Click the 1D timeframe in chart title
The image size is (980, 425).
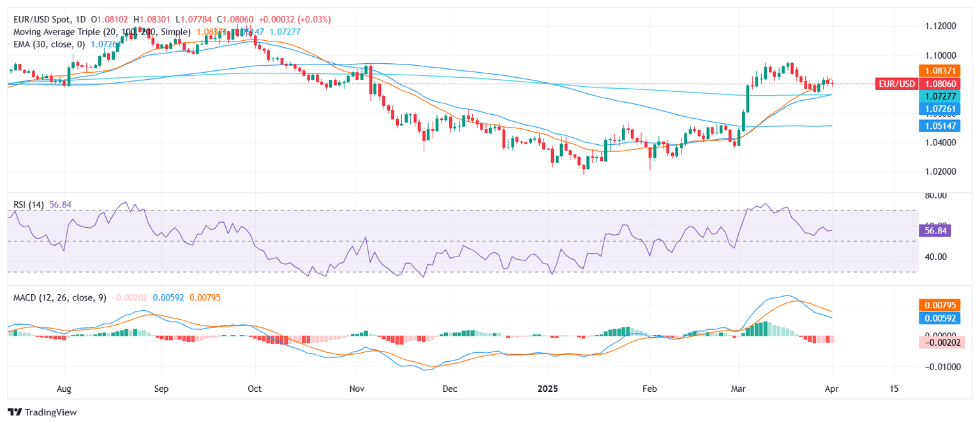pyautogui.click(x=83, y=20)
